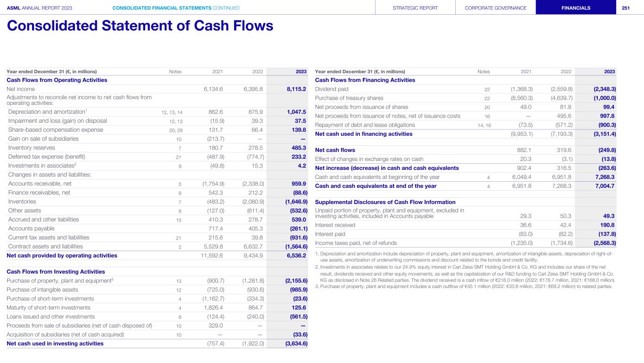Click the 2023 column header in left table
Viewport: 644px width, 363px height.
[301, 72]
